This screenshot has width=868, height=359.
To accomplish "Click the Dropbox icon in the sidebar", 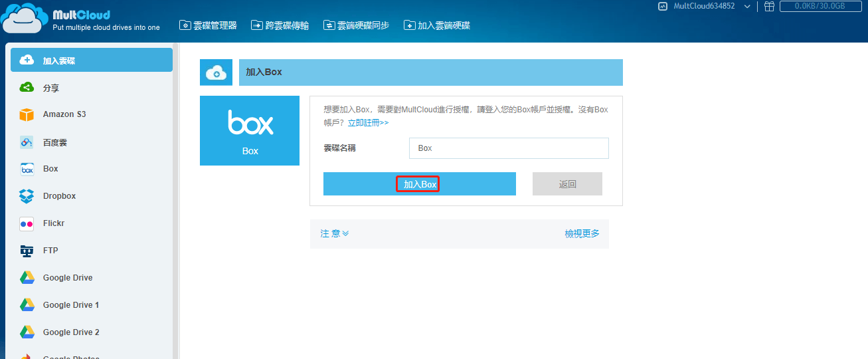I will (27, 196).
